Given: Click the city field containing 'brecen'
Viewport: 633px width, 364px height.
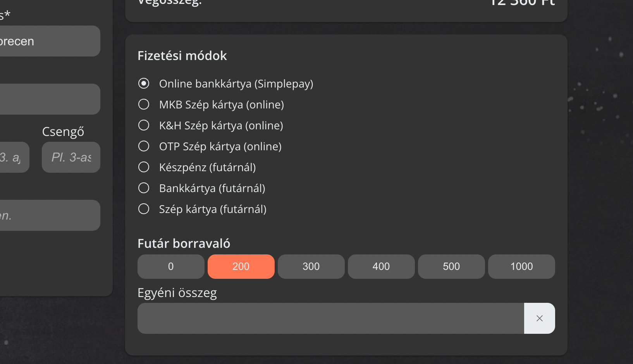Looking at the screenshot, I should pos(50,41).
